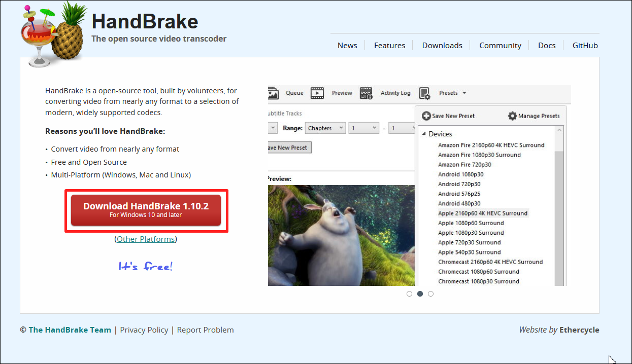The height and width of the screenshot is (364, 632).
Task: Select Apple 1080p30 Surround preset
Action: click(x=471, y=233)
